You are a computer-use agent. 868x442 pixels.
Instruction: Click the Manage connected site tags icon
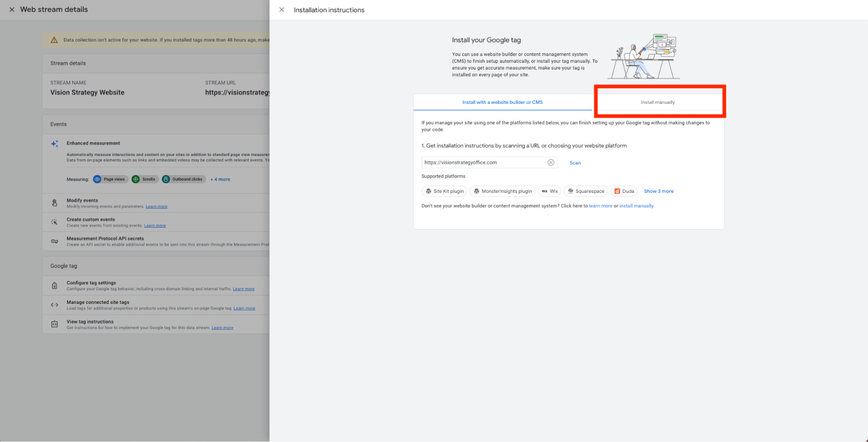click(x=55, y=305)
